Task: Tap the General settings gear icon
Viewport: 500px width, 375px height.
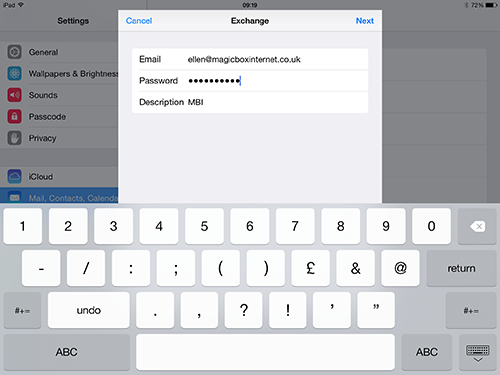Action: (x=14, y=52)
